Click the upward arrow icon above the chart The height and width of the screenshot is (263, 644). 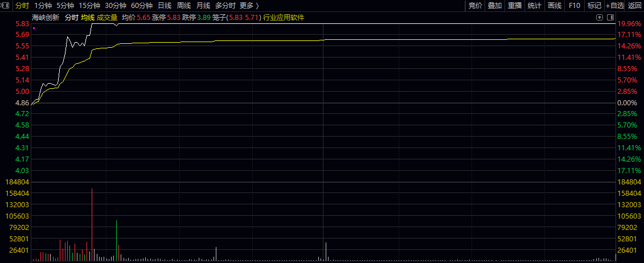point(600,18)
